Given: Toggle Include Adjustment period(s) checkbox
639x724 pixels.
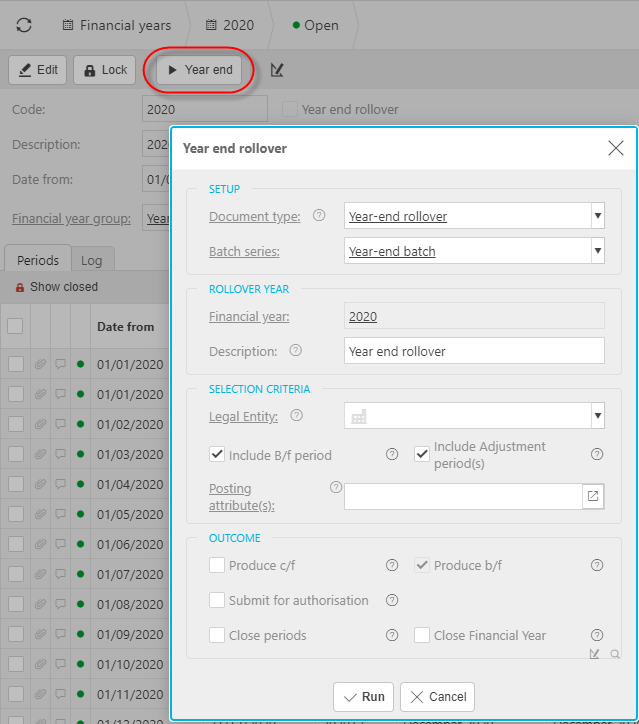Looking at the screenshot, I should (x=422, y=455).
